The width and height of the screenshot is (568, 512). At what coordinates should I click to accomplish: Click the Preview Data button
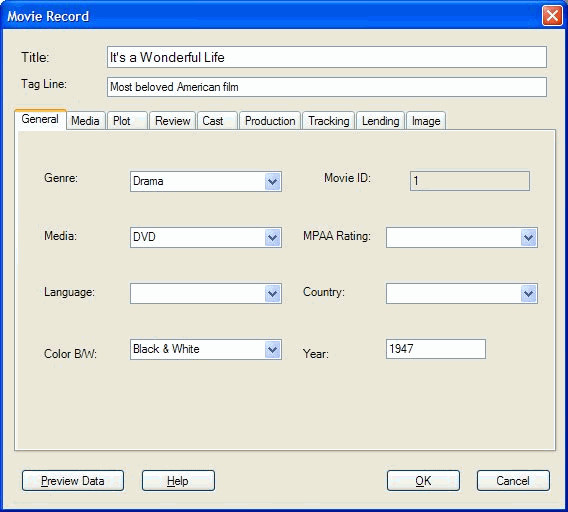[x=73, y=481]
